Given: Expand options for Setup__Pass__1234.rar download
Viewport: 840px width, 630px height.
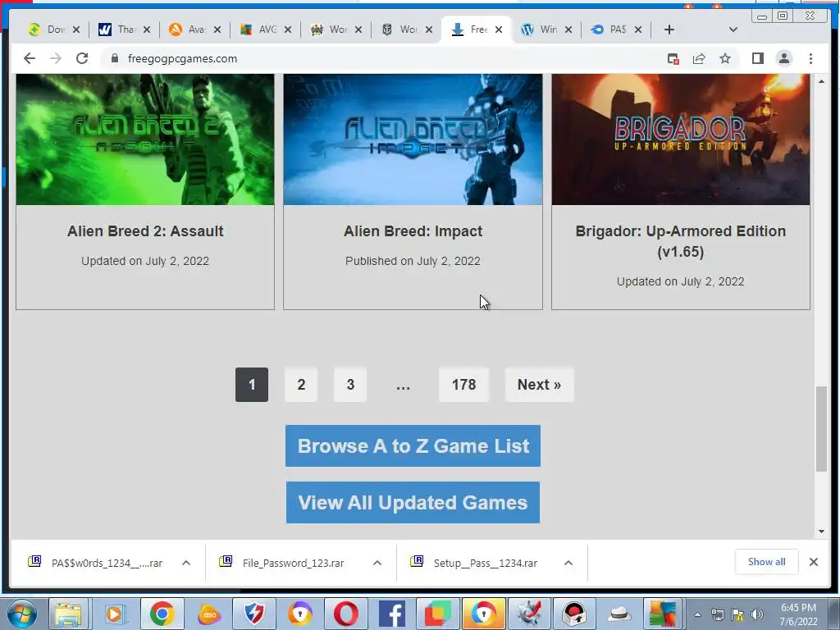Looking at the screenshot, I should pos(568,563).
